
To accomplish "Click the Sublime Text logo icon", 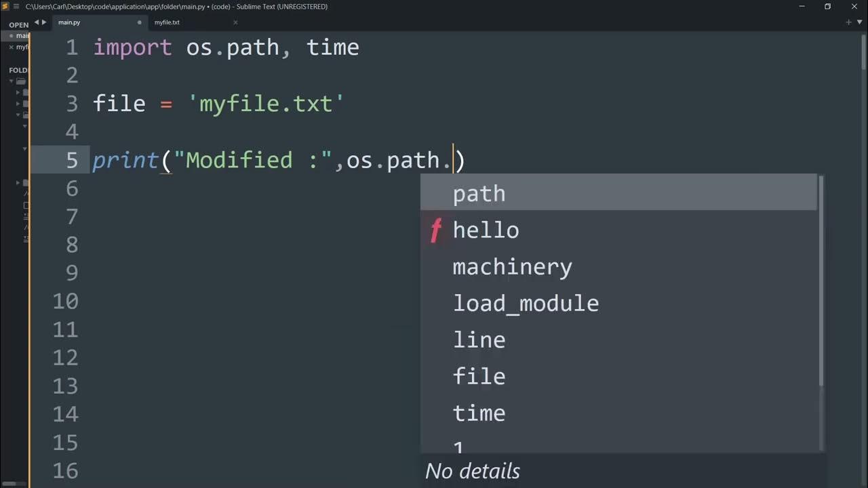I will point(5,7).
